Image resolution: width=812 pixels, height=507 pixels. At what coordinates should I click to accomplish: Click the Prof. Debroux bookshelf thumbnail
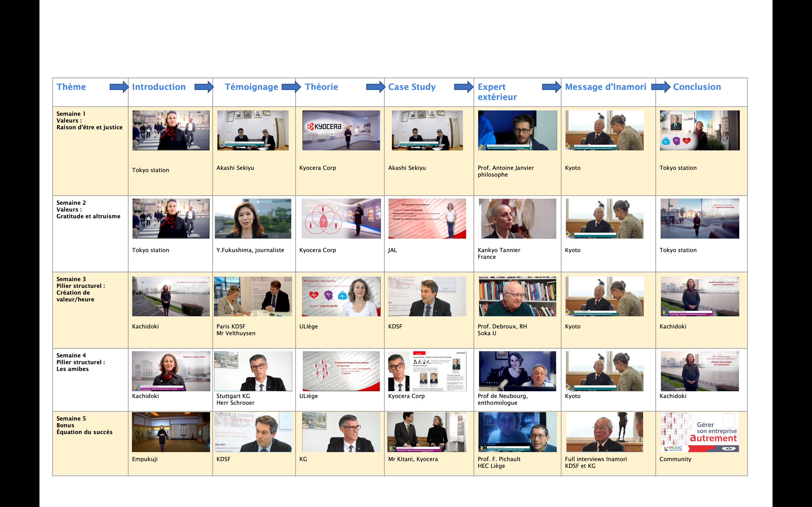[x=517, y=296]
